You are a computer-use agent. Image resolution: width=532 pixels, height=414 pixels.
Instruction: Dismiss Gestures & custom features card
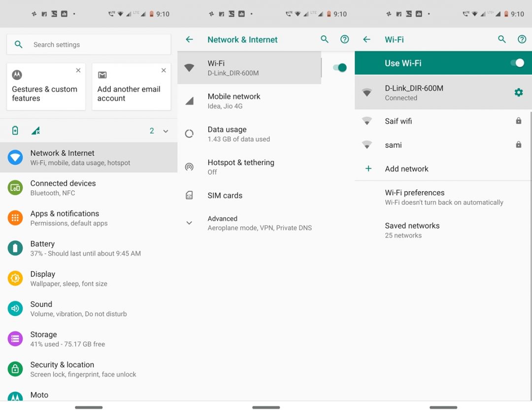coord(78,70)
